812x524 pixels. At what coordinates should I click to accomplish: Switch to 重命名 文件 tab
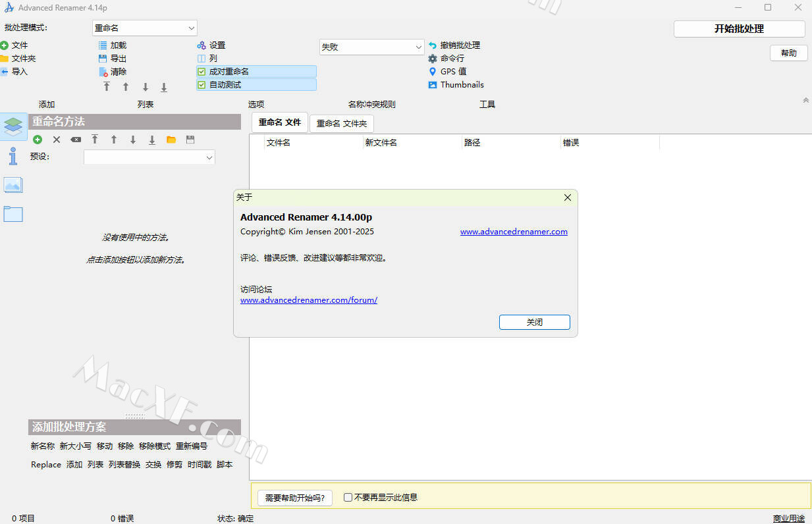280,122
